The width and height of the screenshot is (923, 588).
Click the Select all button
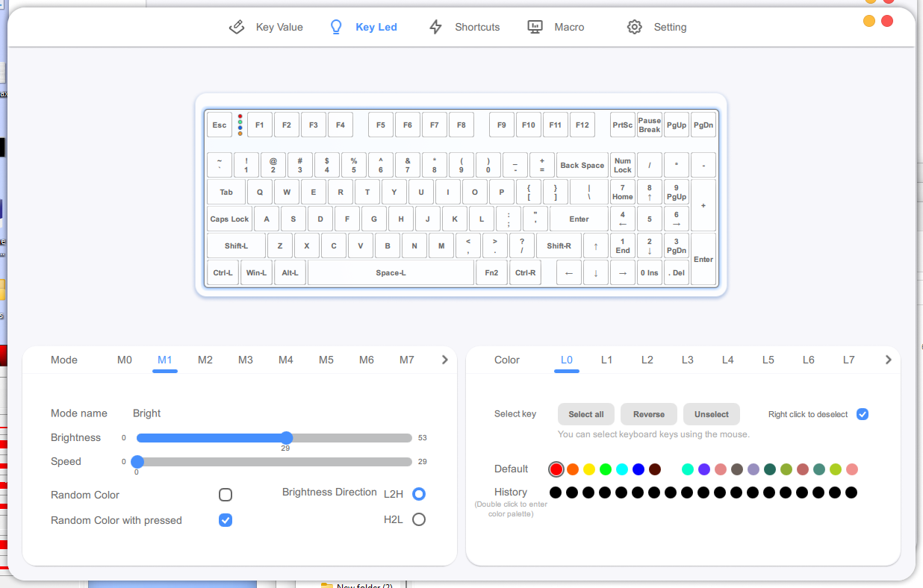(x=586, y=414)
